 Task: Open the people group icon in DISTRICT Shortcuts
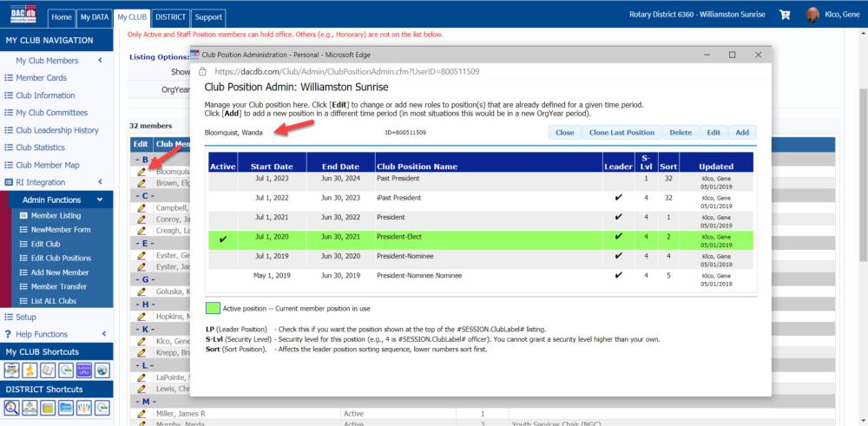click(84, 408)
